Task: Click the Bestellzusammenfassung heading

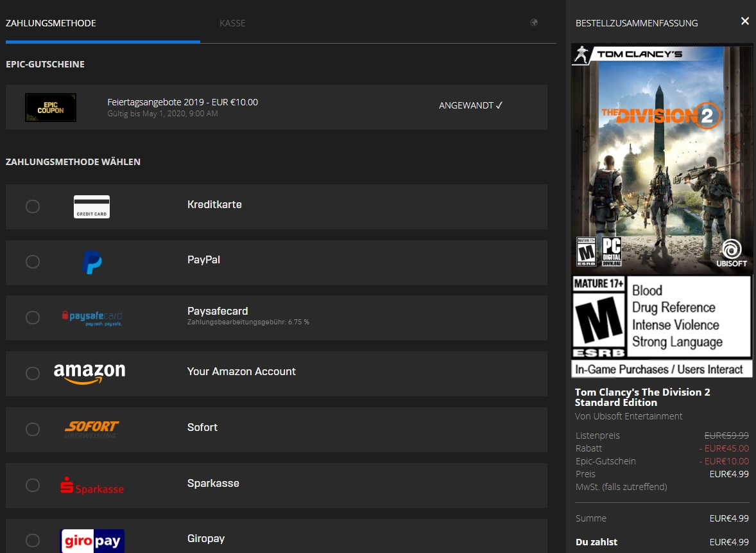Action: point(637,23)
